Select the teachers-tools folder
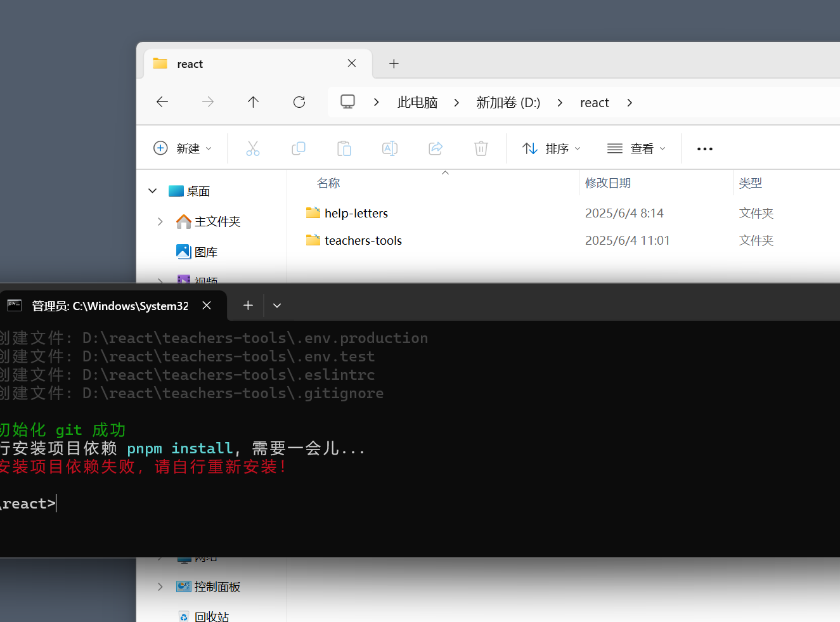The image size is (840, 622). click(363, 240)
